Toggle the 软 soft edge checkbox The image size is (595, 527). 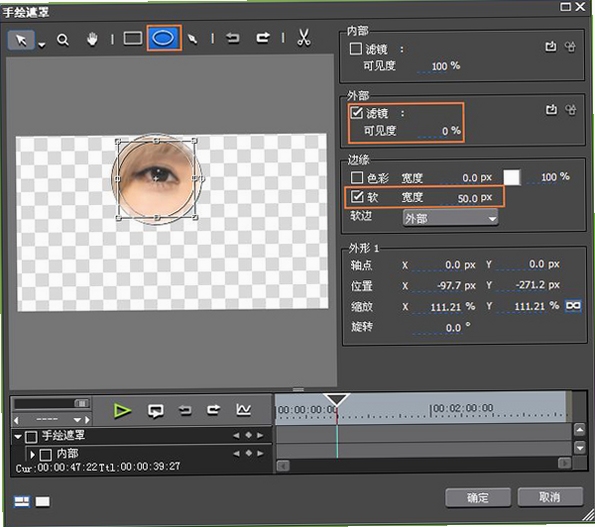(357, 196)
